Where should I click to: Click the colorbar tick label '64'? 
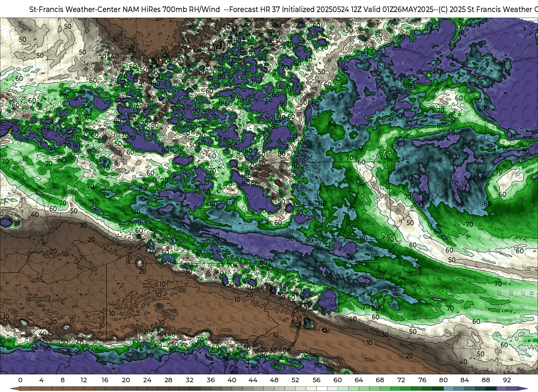pos(359,380)
